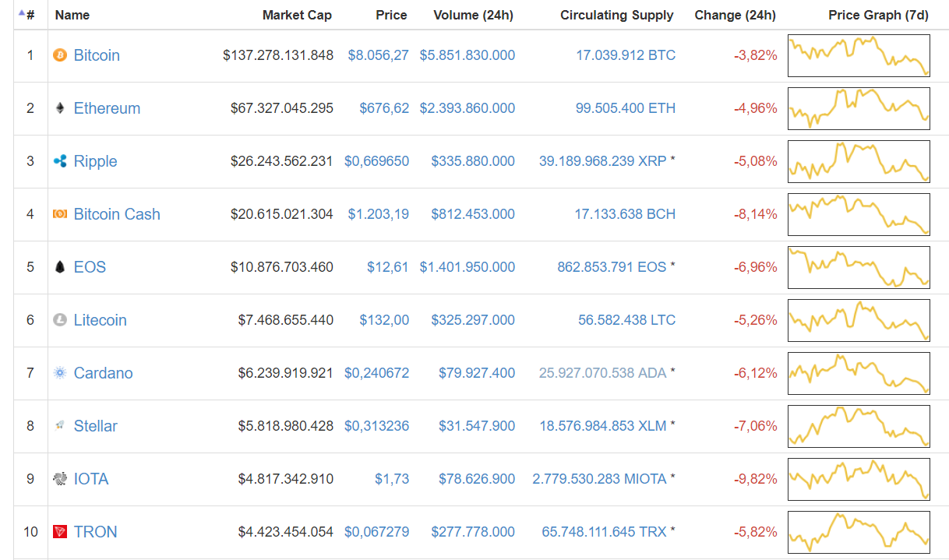949x560 pixels.
Task: Click the Bitcoin Cash logo icon
Action: click(60, 214)
